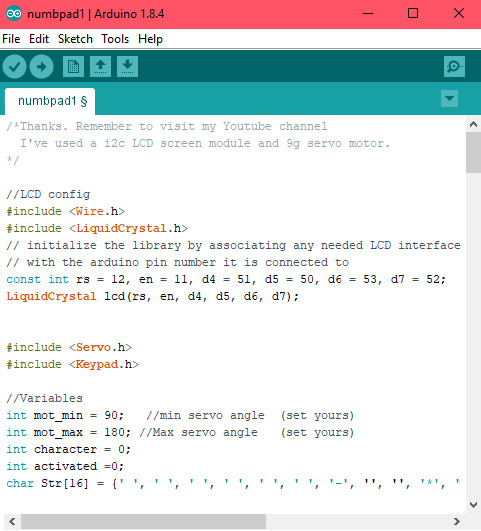Click the Arduino logo in the title bar
Screen dimensions: 481x531
[14, 14]
